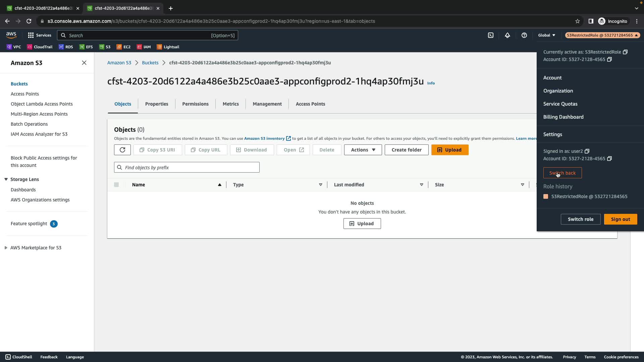Refresh the objects list
Image resolution: width=644 pixels, height=362 pixels.
point(122,150)
